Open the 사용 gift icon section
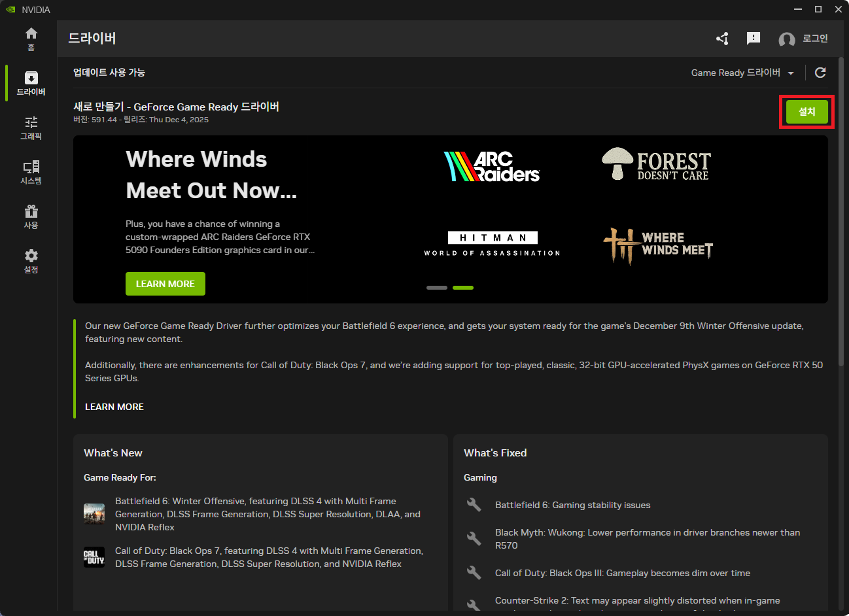 [31, 216]
